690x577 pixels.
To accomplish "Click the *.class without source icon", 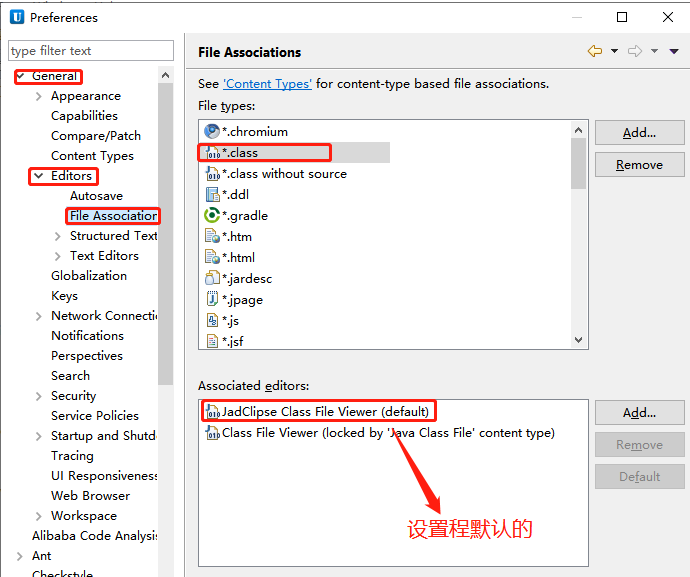I will (213, 174).
